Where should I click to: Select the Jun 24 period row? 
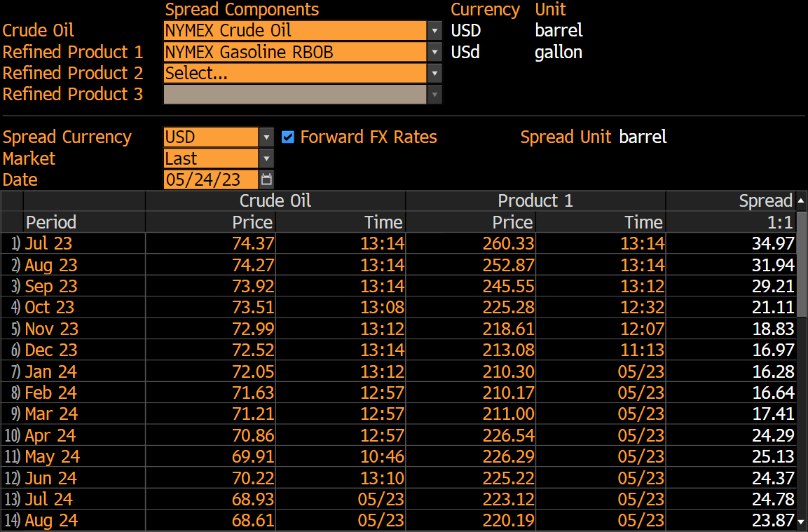[398, 479]
